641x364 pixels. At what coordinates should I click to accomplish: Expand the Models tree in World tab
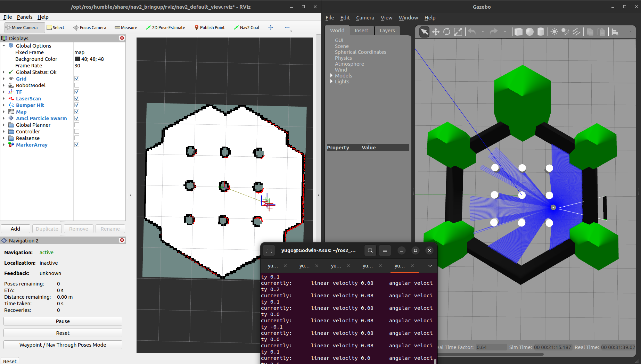(x=331, y=76)
